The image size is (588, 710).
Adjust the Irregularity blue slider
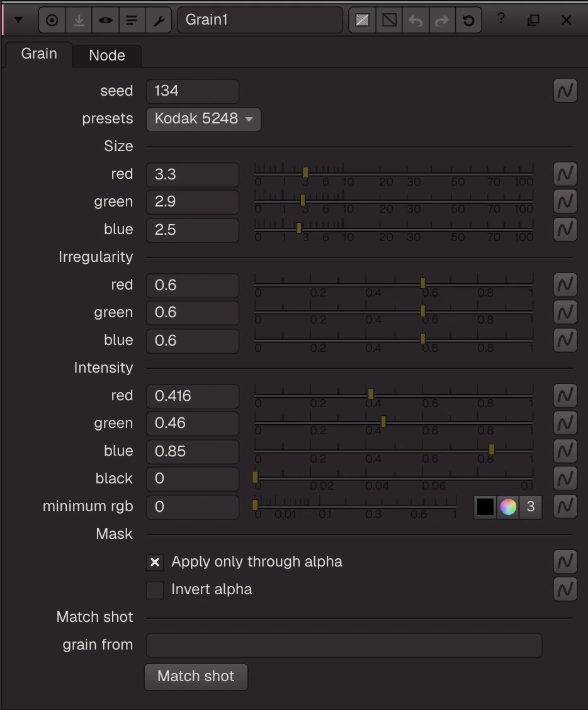tap(393, 340)
